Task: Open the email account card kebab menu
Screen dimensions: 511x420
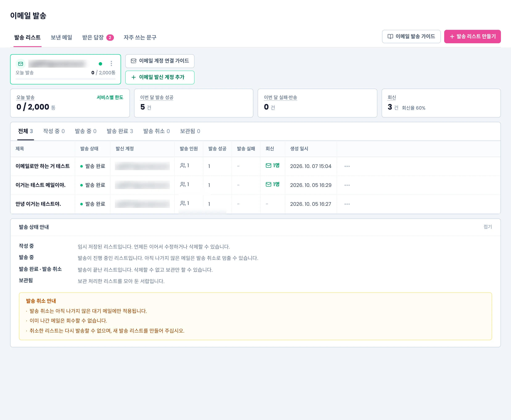Action: click(111, 64)
